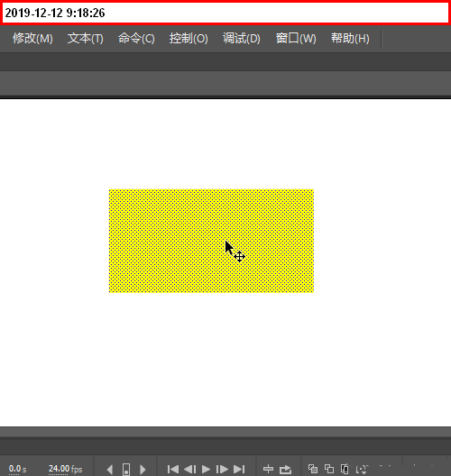Step forward one frame
Image resolution: width=451 pixels, height=476 pixels.
pyautogui.click(x=222, y=470)
